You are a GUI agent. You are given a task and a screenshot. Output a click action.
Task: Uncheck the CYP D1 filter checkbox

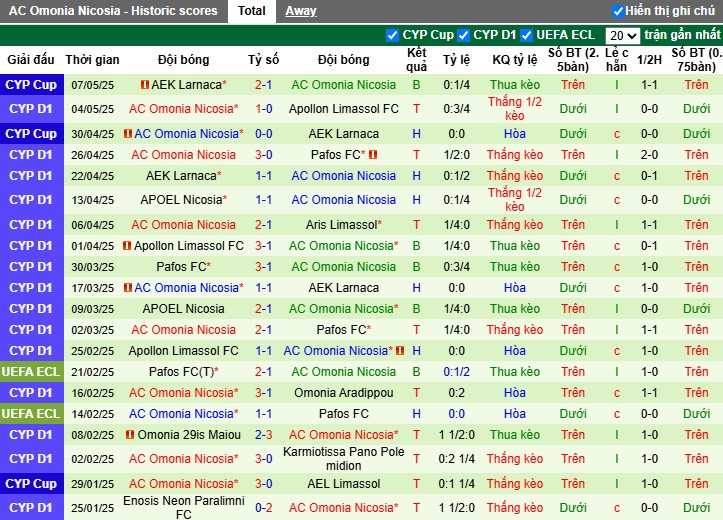[463, 35]
